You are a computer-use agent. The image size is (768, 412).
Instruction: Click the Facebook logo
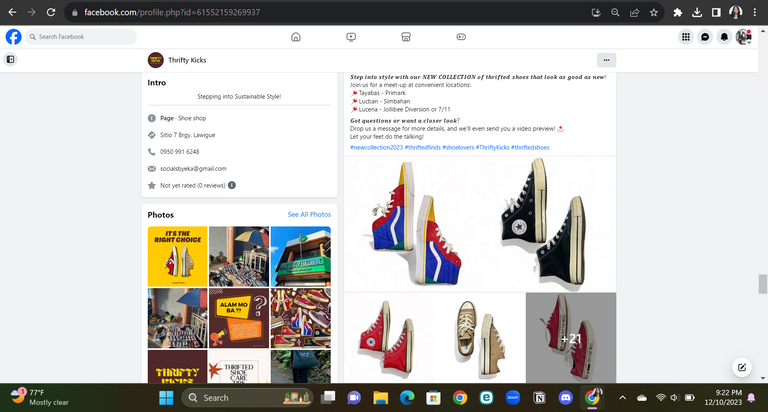pyautogui.click(x=14, y=37)
